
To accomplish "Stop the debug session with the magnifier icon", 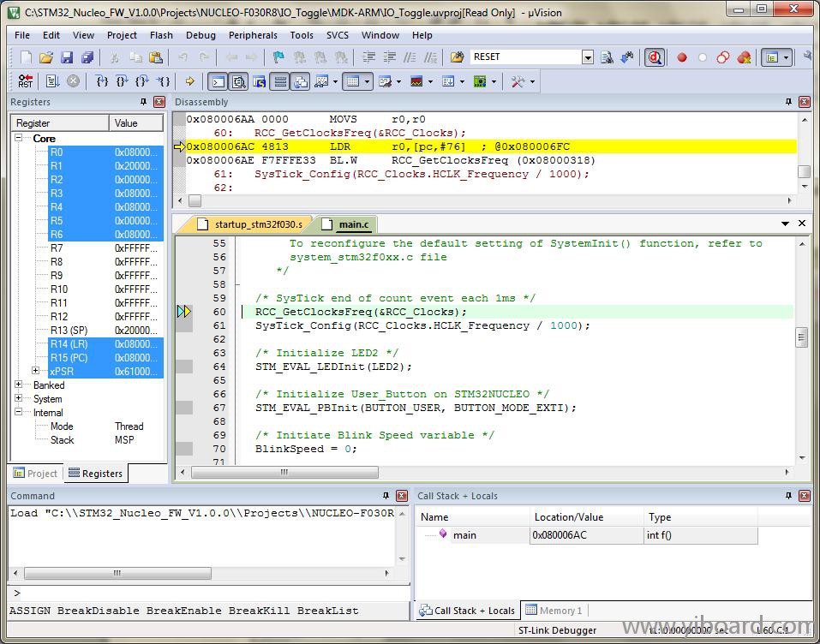I will (655, 57).
